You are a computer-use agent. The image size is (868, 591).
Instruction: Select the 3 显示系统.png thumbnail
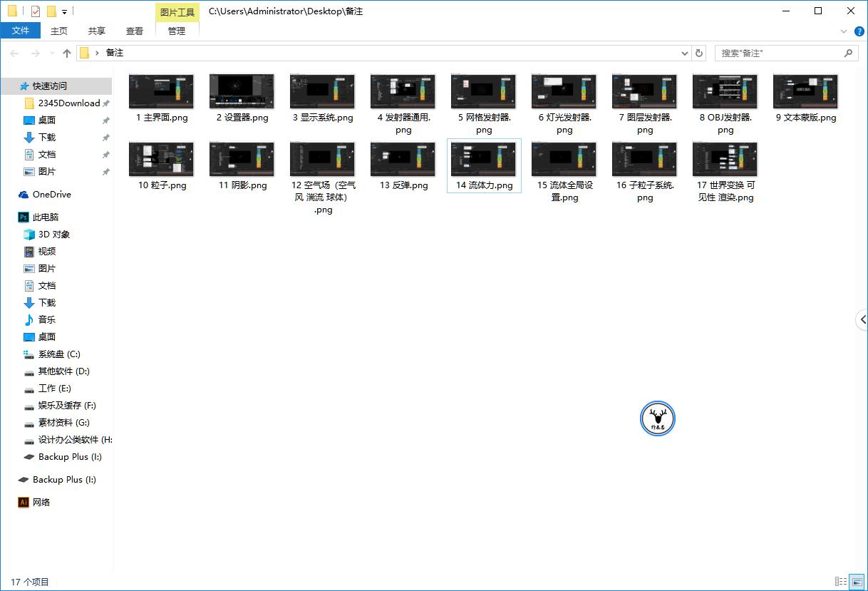(323, 91)
